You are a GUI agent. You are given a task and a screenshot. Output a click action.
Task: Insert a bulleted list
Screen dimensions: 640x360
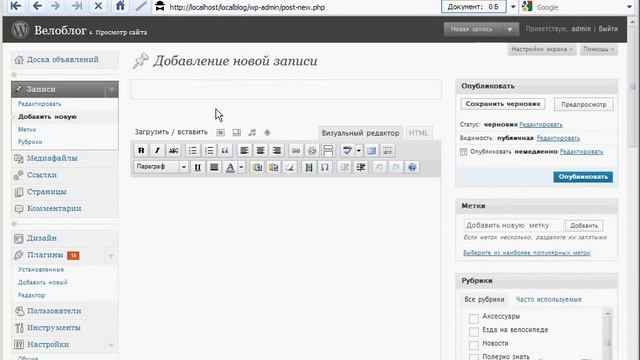(193, 151)
